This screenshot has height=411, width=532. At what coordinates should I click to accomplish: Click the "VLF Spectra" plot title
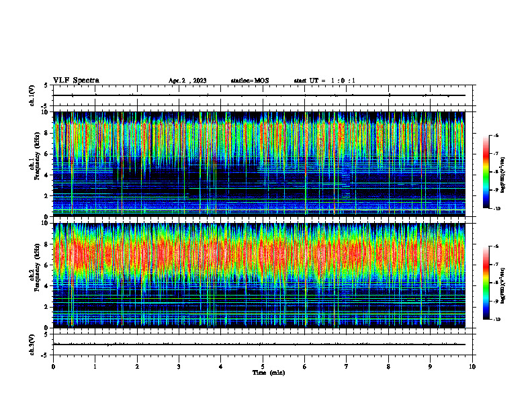tap(76, 81)
